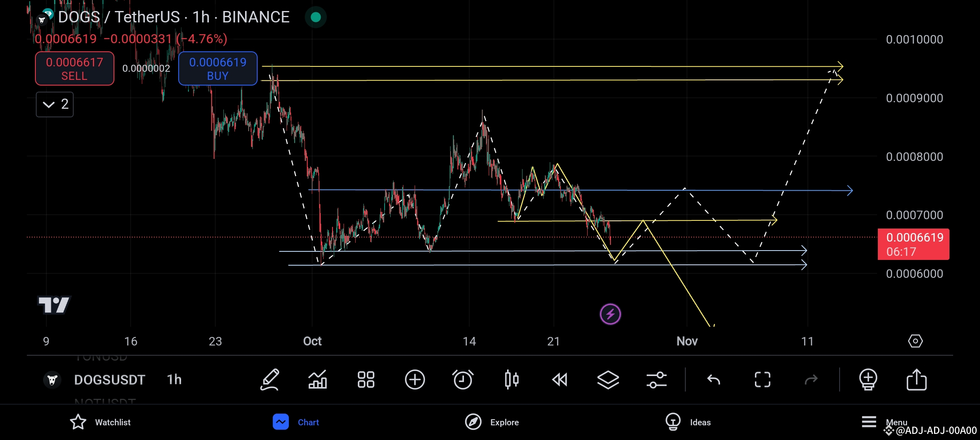Open the drawing tools pencil icon
This screenshot has width=980, height=440.
click(x=270, y=379)
